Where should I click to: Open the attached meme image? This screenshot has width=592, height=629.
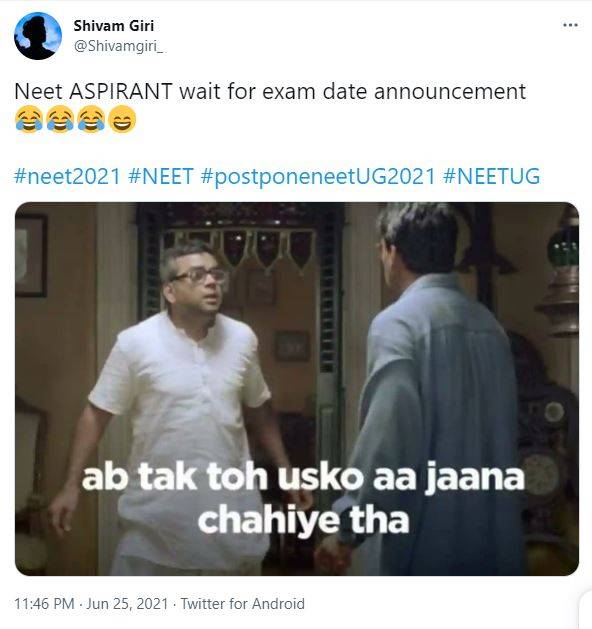tap(297, 388)
